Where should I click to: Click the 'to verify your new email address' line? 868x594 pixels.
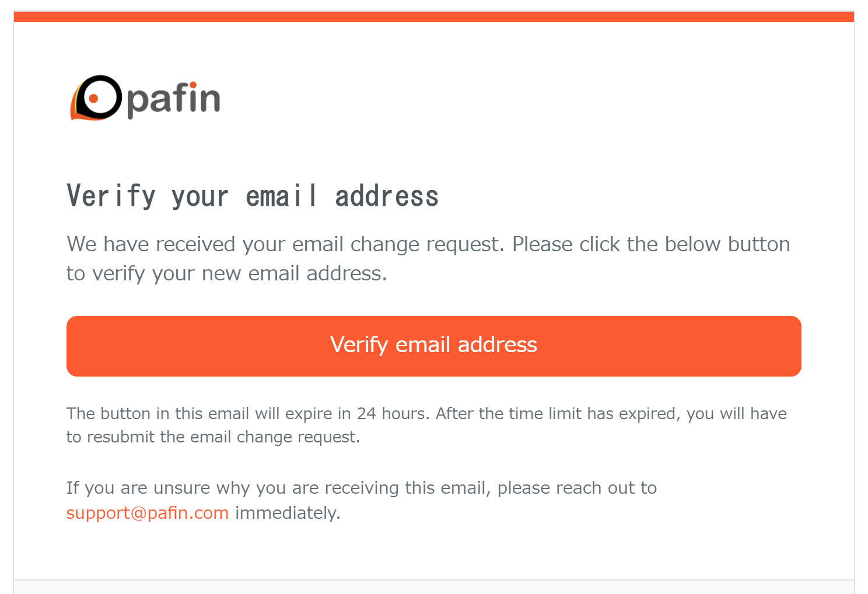pos(227,273)
